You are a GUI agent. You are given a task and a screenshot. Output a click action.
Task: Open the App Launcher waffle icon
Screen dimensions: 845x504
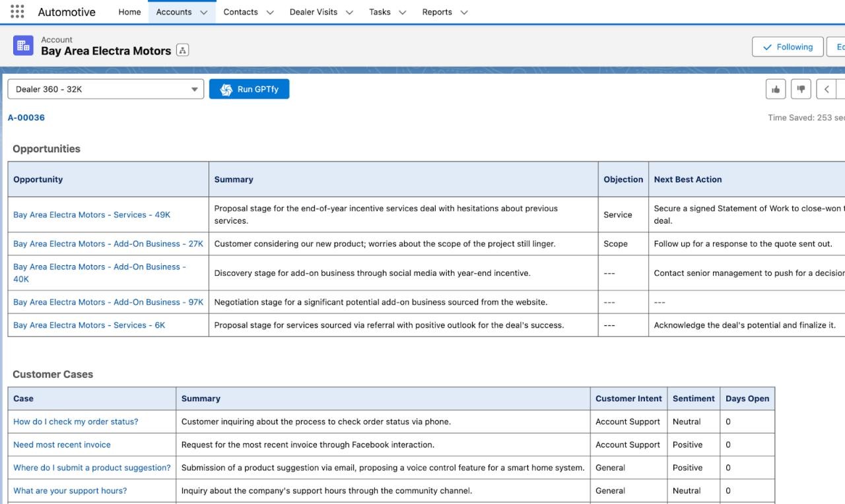[x=17, y=11]
